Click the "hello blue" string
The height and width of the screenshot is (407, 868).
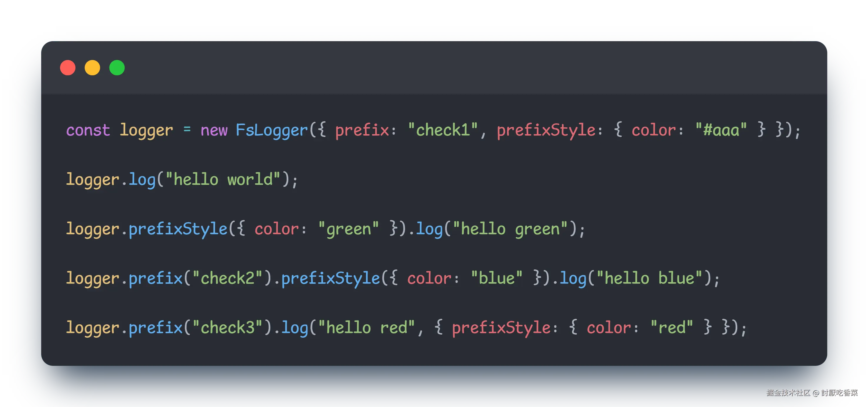click(649, 278)
